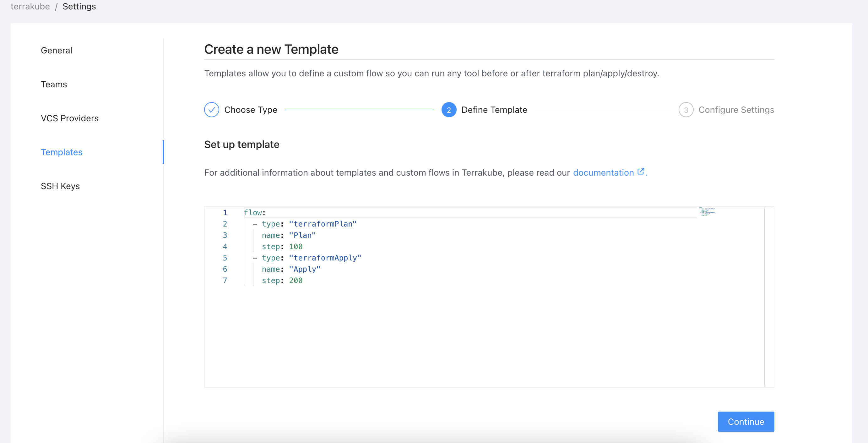
Task: Click the "terraformPlan" string in editor
Action: tap(323, 224)
